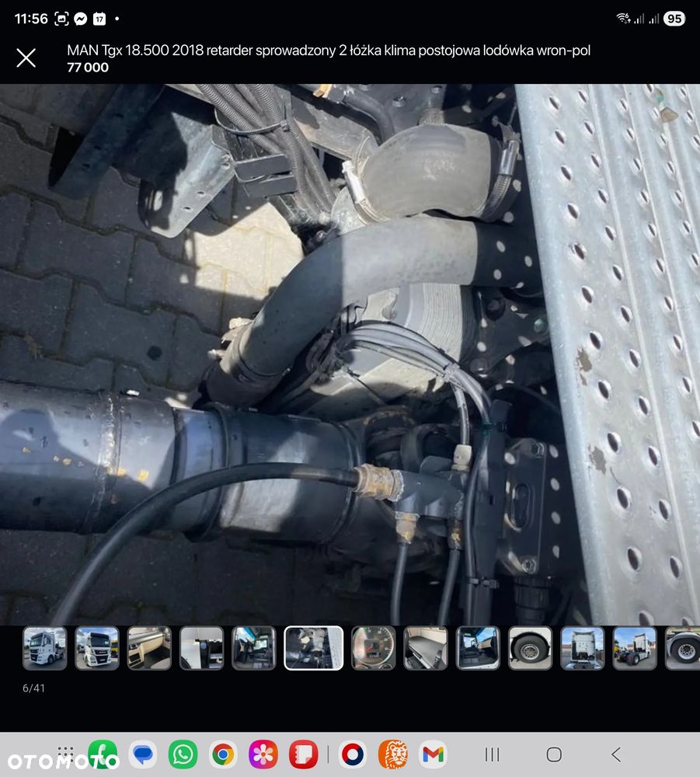Select fourth thumbnail showing the fridge
Image resolution: width=700 pixels, height=777 pixels.
tap(202, 648)
